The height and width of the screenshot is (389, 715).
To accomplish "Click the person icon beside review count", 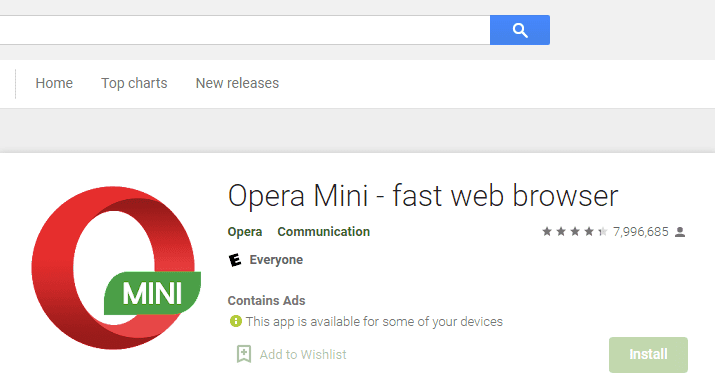I will pos(680,232).
